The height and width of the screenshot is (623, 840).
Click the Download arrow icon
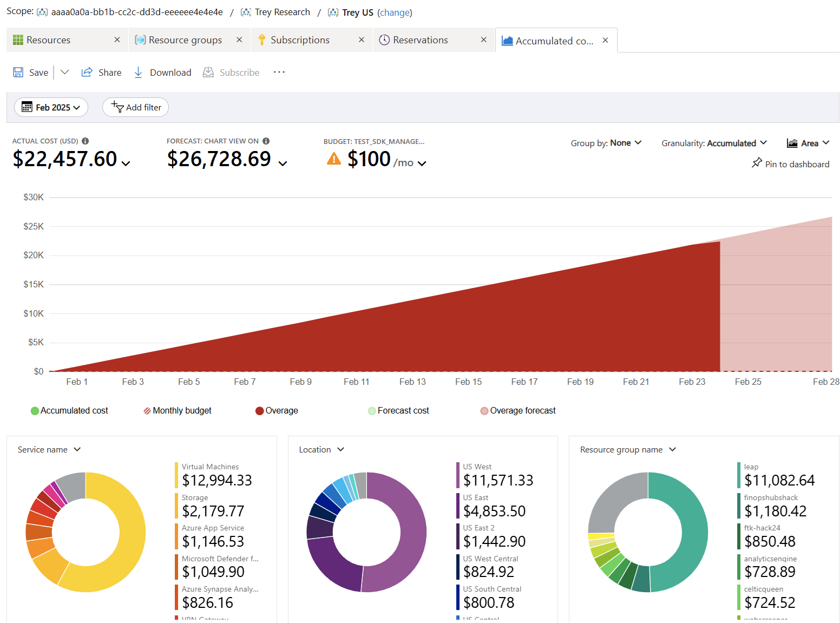tap(139, 73)
